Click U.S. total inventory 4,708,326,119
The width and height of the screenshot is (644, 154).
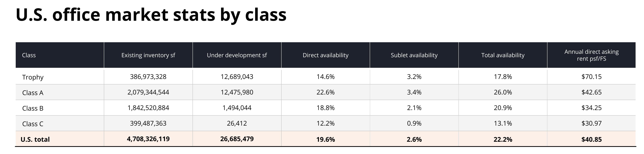[x=148, y=139]
